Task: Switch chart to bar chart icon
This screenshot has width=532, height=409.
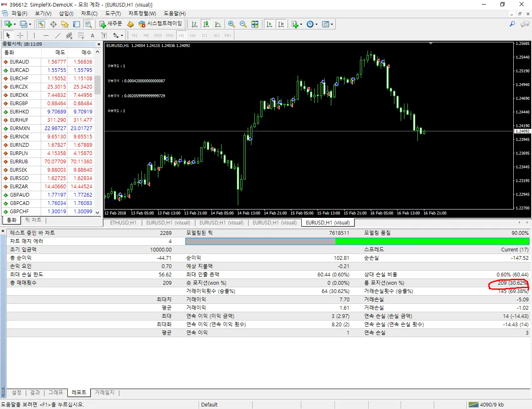Action: [194, 24]
